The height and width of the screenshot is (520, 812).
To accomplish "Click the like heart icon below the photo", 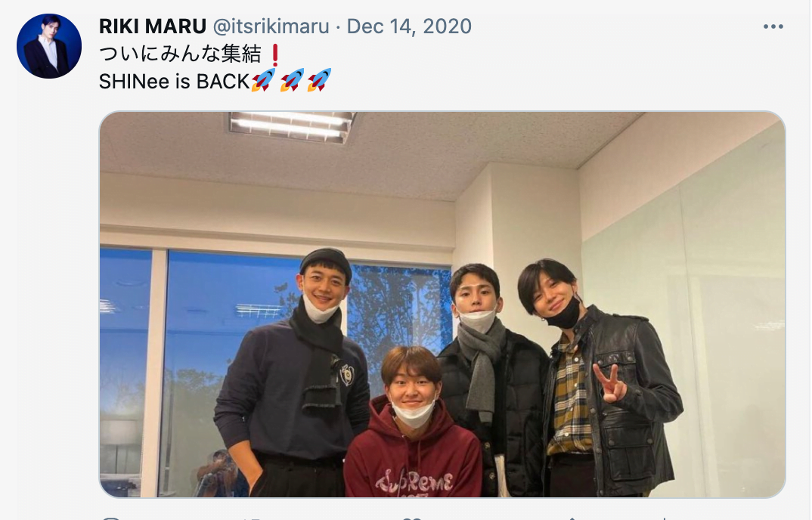I will coord(412,518).
